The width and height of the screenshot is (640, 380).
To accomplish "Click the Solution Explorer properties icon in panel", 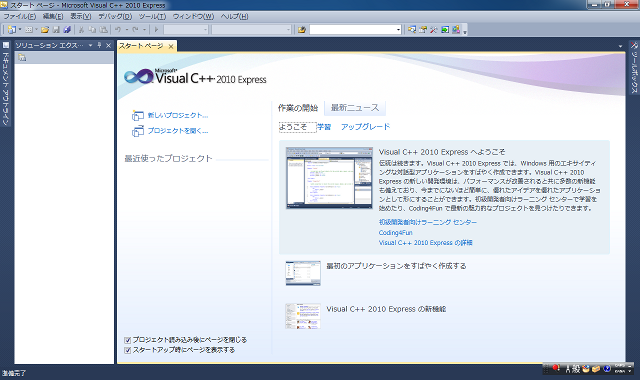I will [x=22, y=58].
